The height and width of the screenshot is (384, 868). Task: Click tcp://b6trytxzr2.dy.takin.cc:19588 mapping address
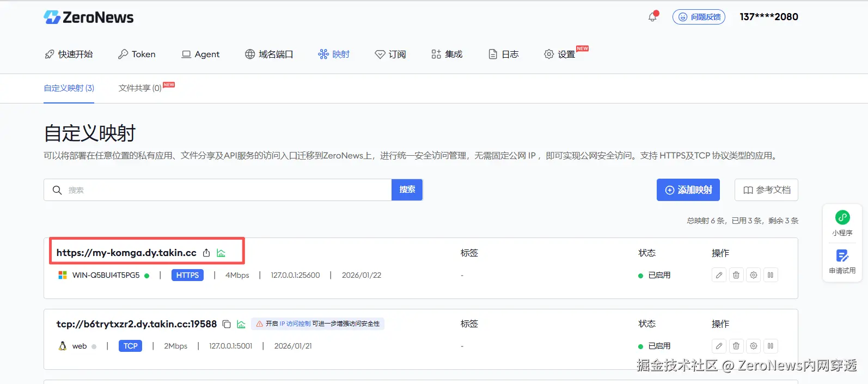click(x=137, y=324)
